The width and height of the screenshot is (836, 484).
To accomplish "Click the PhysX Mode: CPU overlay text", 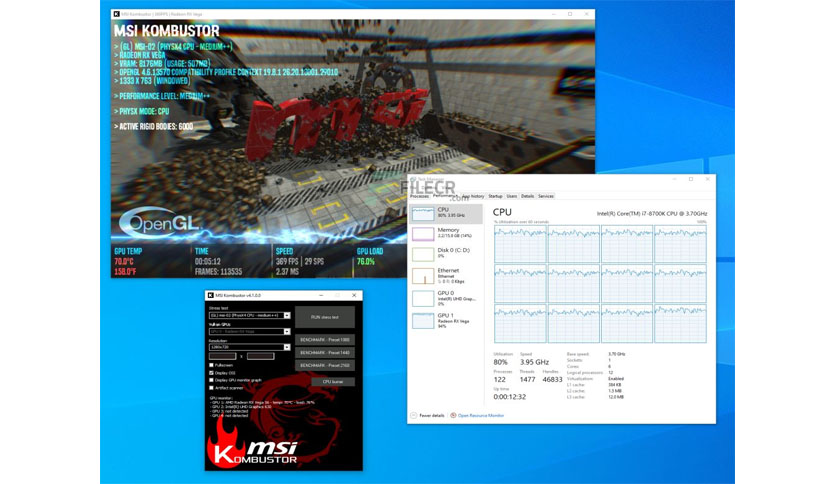I will pos(141,111).
